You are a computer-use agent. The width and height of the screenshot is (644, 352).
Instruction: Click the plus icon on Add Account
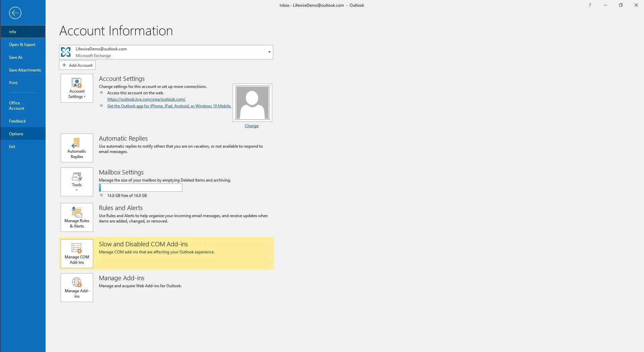click(64, 65)
